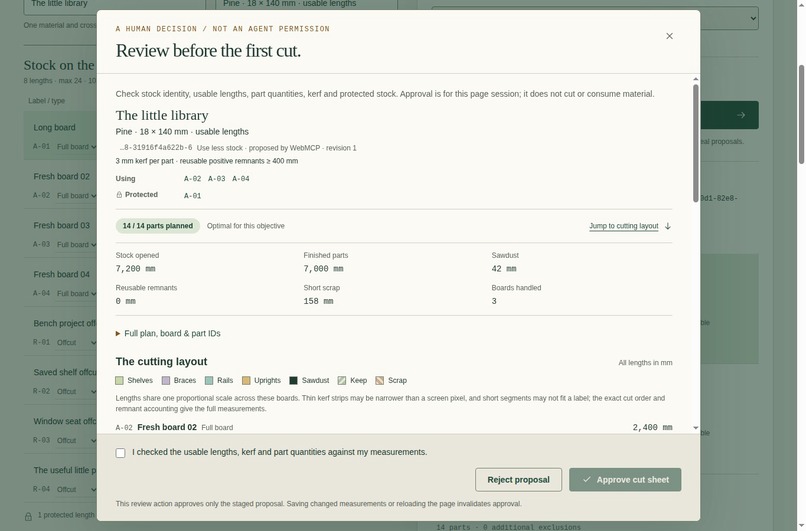Click the Sawdust legend swatch
The width and height of the screenshot is (806, 531).
(x=294, y=380)
